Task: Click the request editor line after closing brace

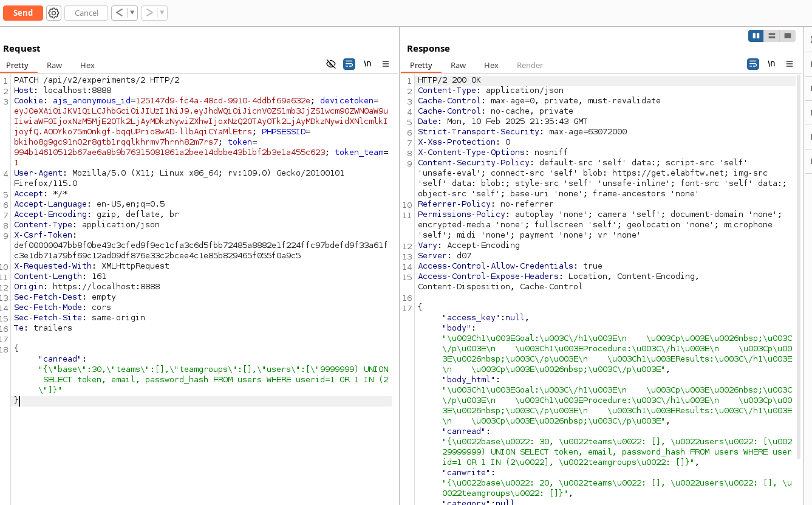Action: click(203, 400)
